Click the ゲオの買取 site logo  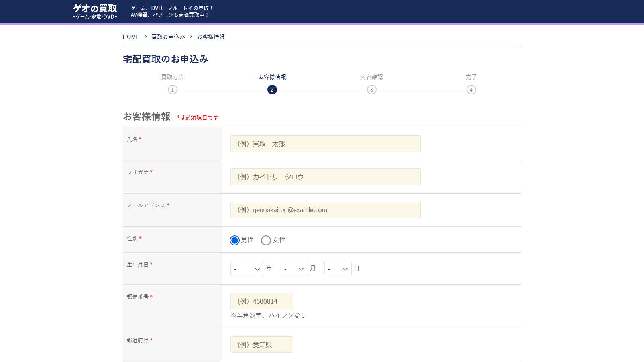click(x=95, y=12)
